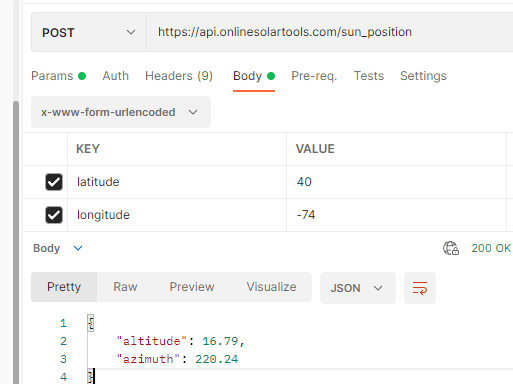513x384 pixels.
Task: Click the latitude key cell
Action: (x=177, y=182)
